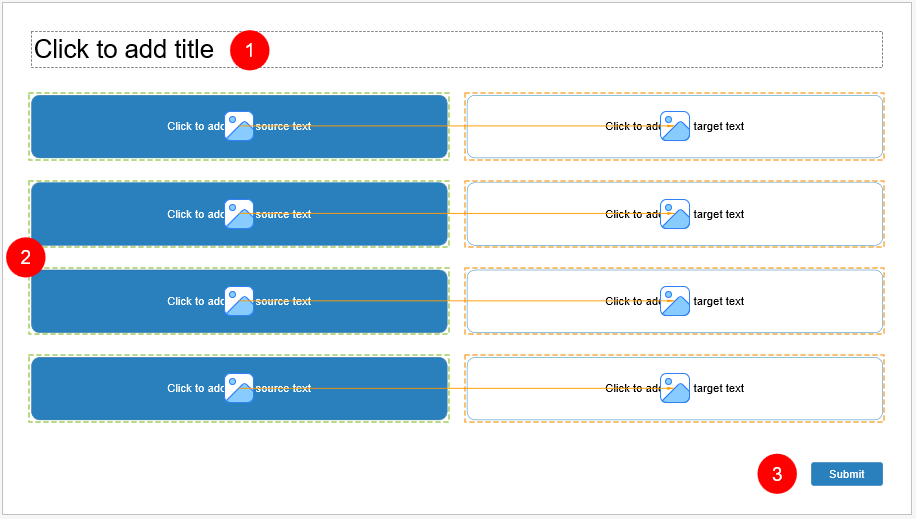Select the red number 1 callout marker
Image resolution: width=916 pixels, height=519 pixels.
[x=250, y=50]
